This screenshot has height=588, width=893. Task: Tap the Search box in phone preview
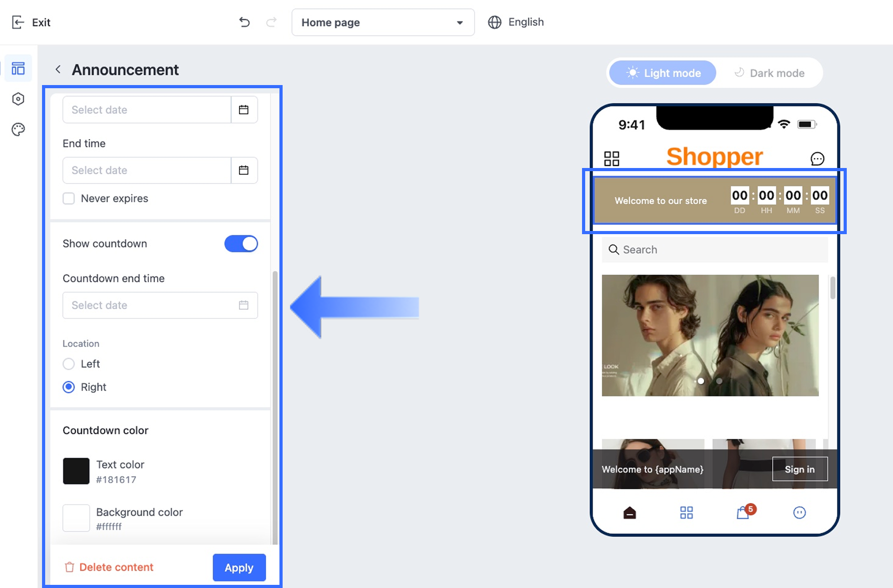pyautogui.click(x=715, y=249)
